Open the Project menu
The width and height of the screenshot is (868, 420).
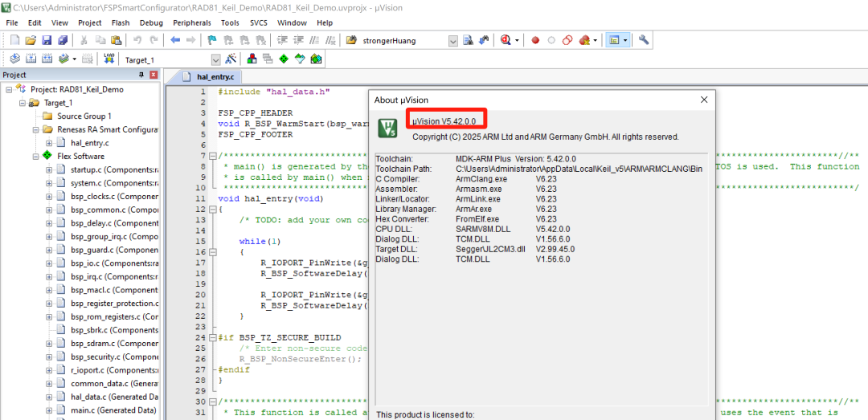tap(90, 22)
